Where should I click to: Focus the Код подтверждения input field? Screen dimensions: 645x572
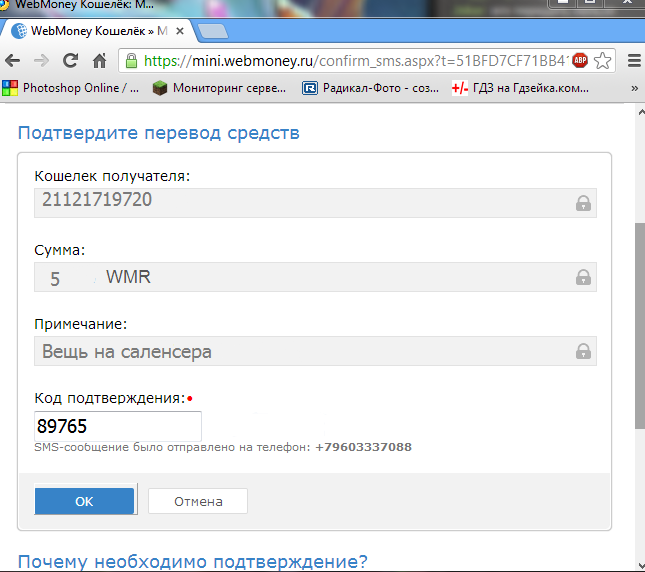[118, 426]
